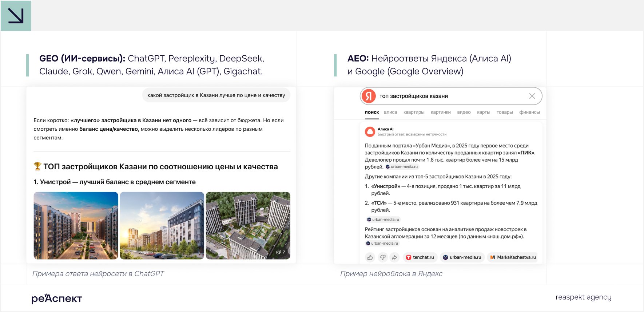Clear the Yandex search query with the X
644x312 pixels.
click(x=532, y=96)
